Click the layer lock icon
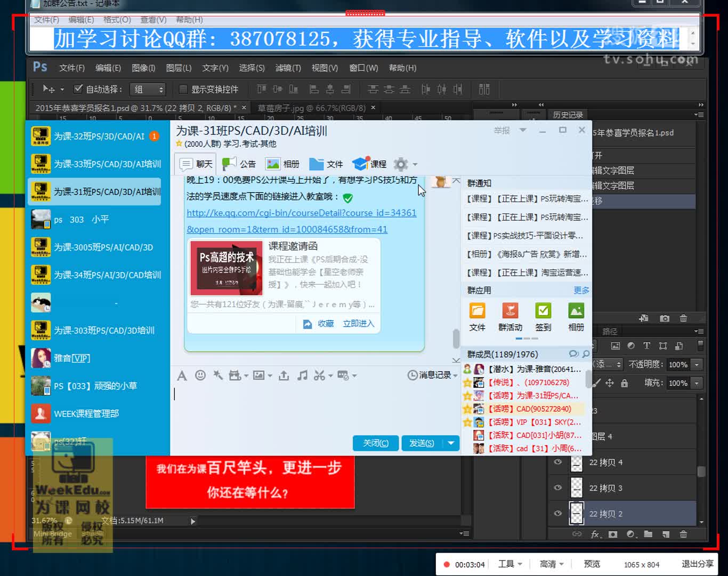The width and height of the screenshot is (728, 576). 624,383
